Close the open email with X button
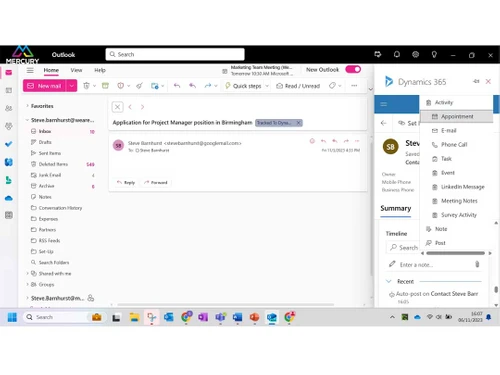 [117, 107]
